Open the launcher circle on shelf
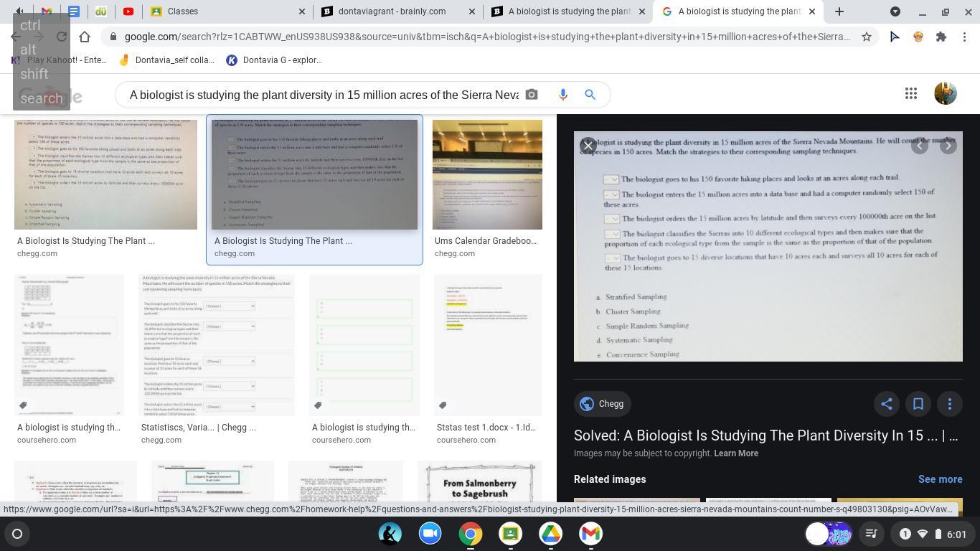The image size is (980, 551). pos(17,534)
